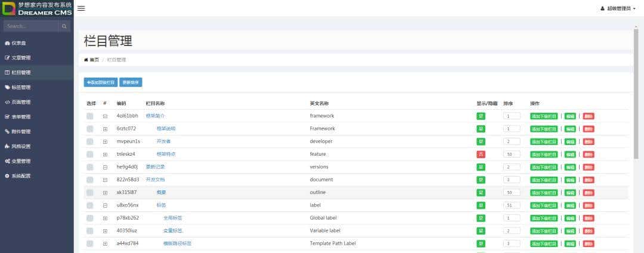This screenshot has width=644, height=253.
Task: Expand the tree node of the developer row
Action: point(105,141)
